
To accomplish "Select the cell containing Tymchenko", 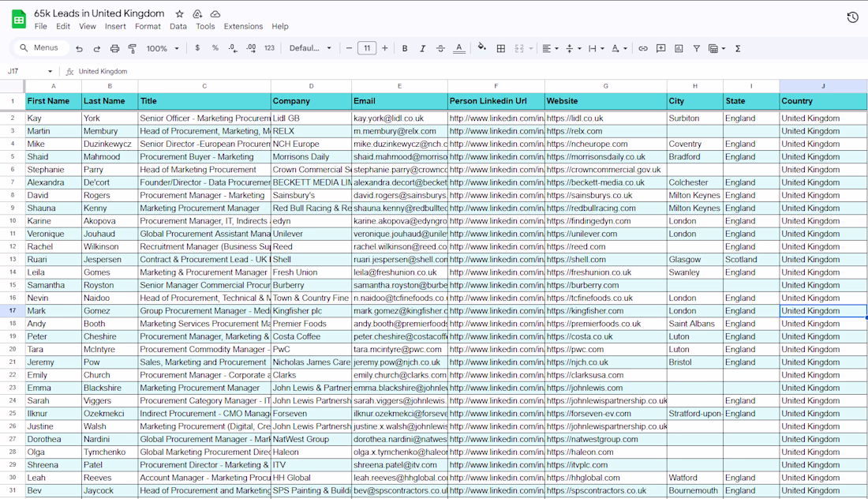I will click(x=110, y=452).
